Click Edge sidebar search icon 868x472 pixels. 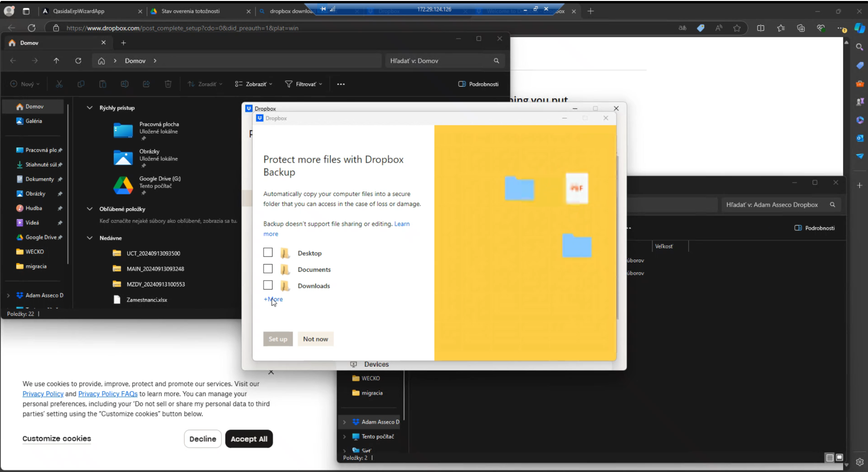pyautogui.click(x=860, y=47)
